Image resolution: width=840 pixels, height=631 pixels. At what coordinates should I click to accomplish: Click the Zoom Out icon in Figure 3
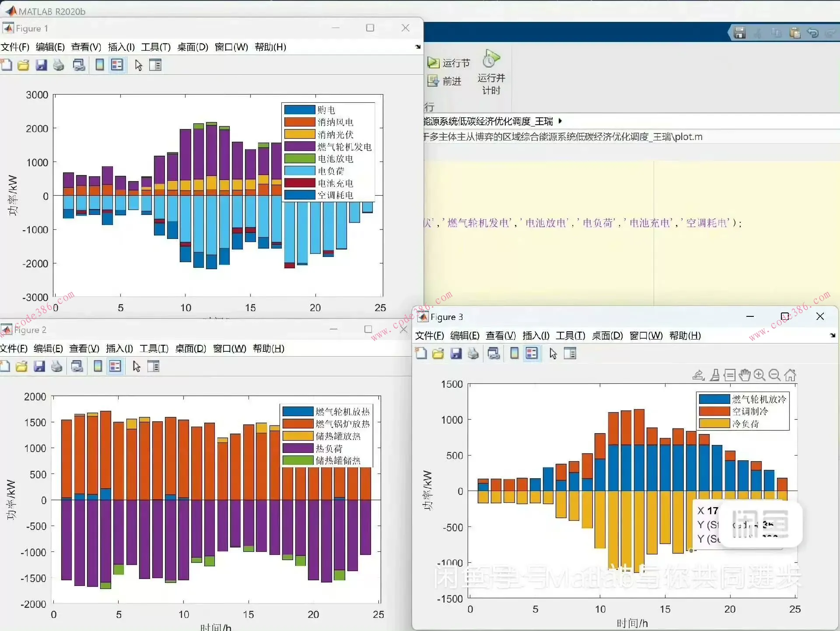pyautogui.click(x=774, y=375)
